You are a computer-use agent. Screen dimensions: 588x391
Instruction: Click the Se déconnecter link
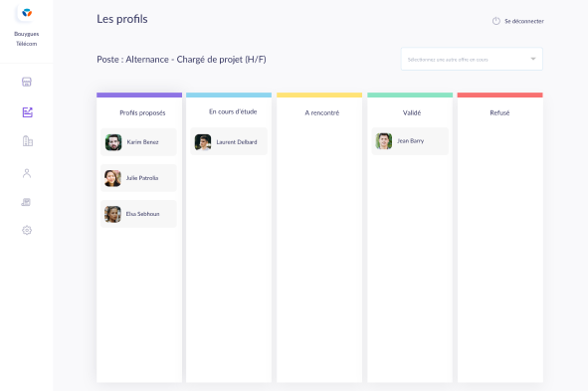pyautogui.click(x=524, y=21)
